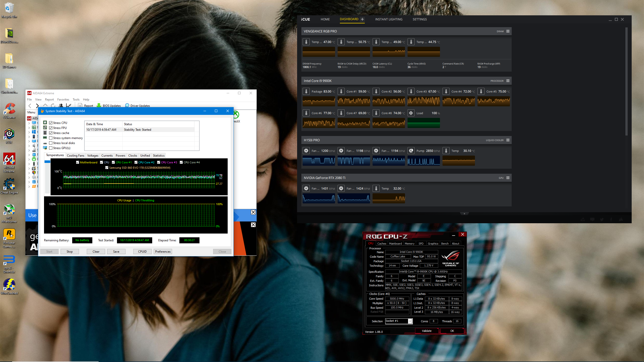The width and height of the screenshot is (644, 362).
Task: Click OK in ROG CPU-Z
Action: pos(452,331)
